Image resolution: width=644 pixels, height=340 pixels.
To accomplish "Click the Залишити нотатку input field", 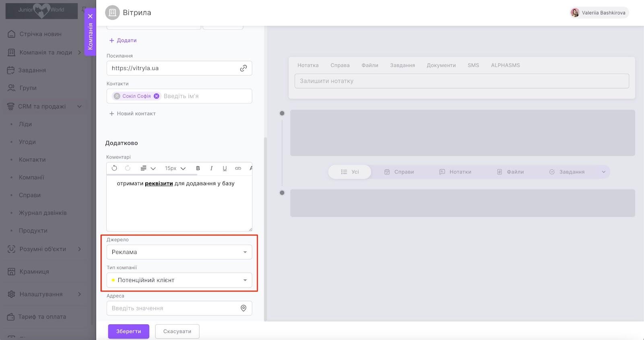I will point(461,81).
